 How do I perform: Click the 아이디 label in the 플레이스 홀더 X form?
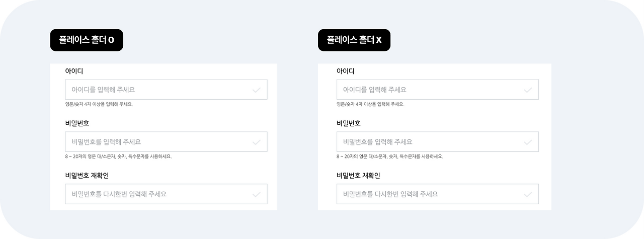(x=345, y=71)
